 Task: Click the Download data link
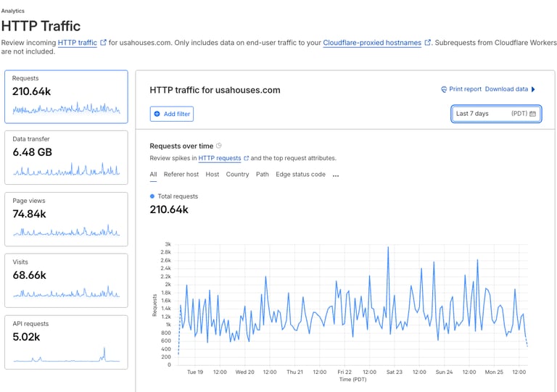506,89
